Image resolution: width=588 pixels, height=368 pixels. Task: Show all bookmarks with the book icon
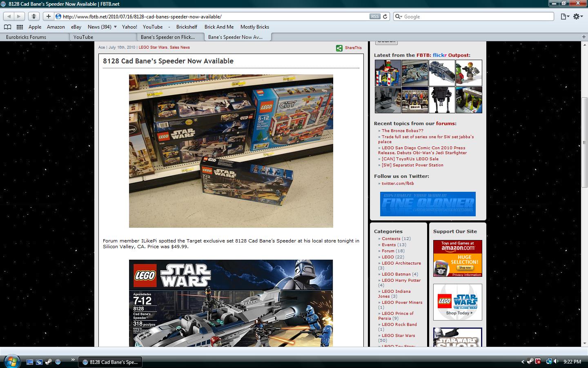click(7, 27)
